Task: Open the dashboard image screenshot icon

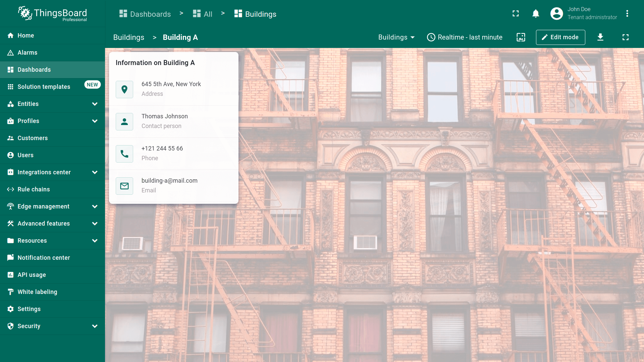Action: point(521,37)
